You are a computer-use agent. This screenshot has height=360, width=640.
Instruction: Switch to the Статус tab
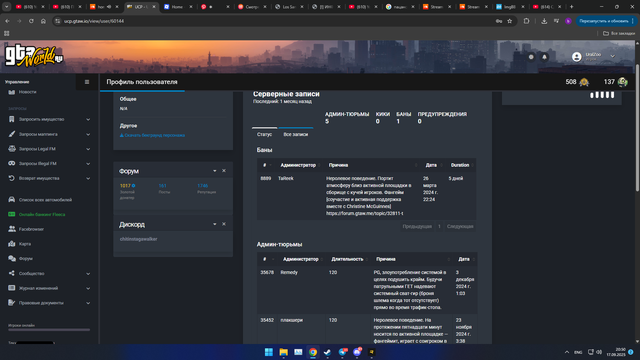(x=264, y=134)
